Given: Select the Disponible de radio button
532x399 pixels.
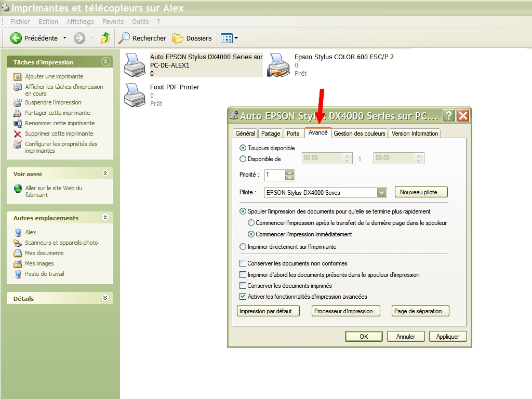Looking at the screenshot, I should (x=243, y=159).
